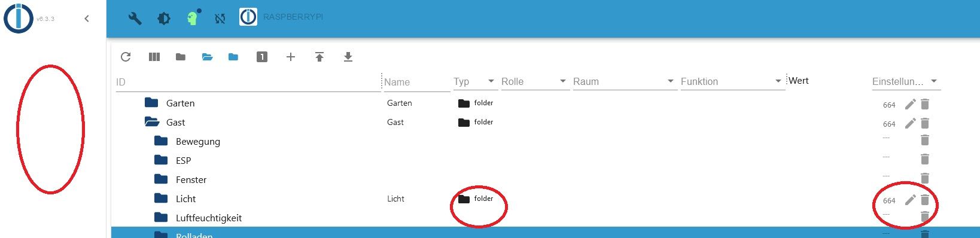Open the wrench system settings icon

tap(135, 19)
